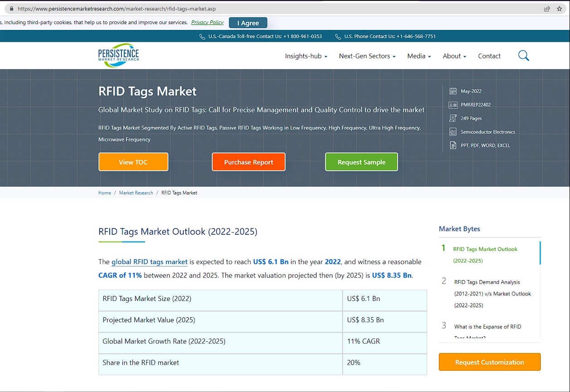
Task: Click the orange Market Bytes highlight bar
Action: pos(539,254)
